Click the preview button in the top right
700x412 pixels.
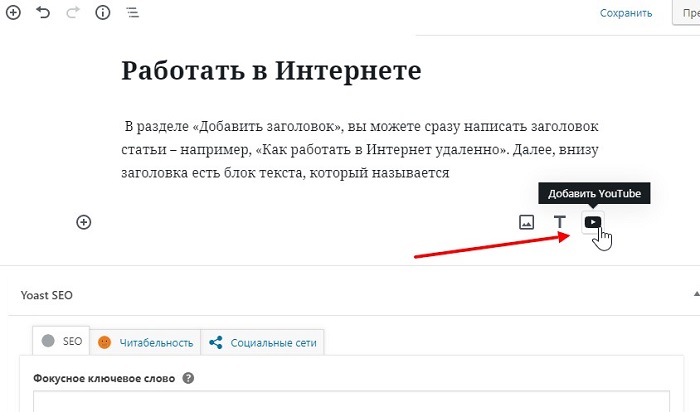tap(687, 12)
